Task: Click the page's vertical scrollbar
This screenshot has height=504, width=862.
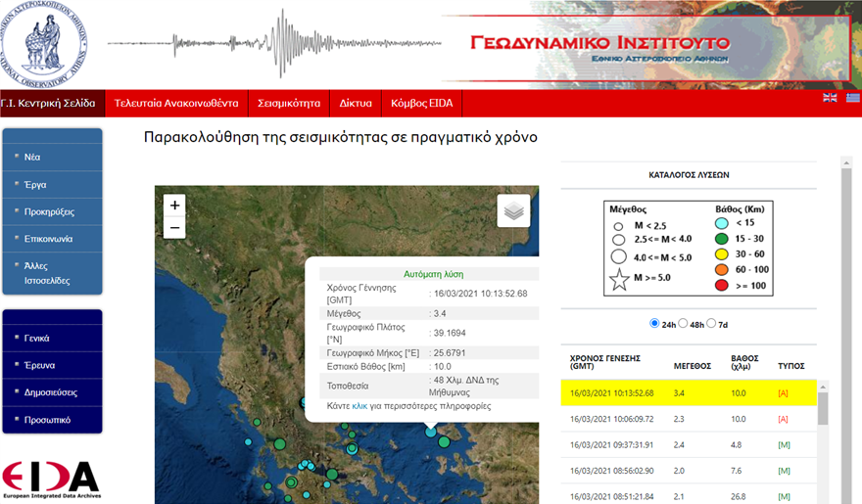Action: [x=846, y=294]
